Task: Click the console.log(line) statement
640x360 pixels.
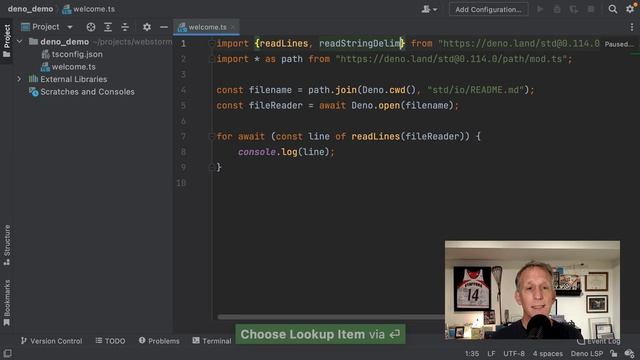Action: [286, 152]
